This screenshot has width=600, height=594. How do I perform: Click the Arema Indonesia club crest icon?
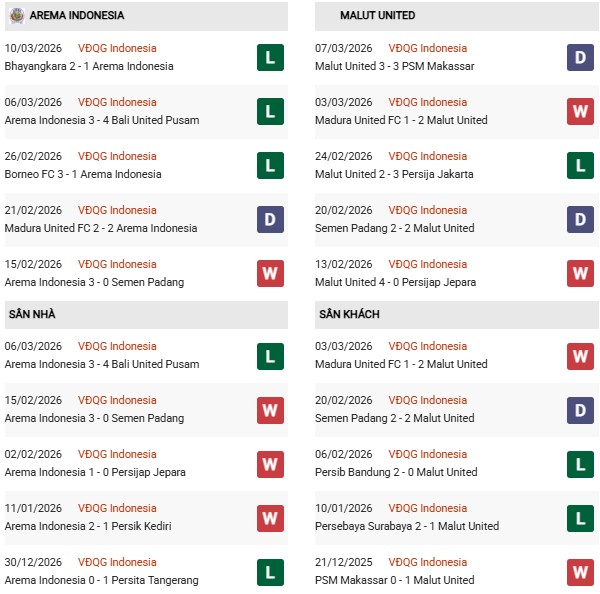click(x=16, y=15)
